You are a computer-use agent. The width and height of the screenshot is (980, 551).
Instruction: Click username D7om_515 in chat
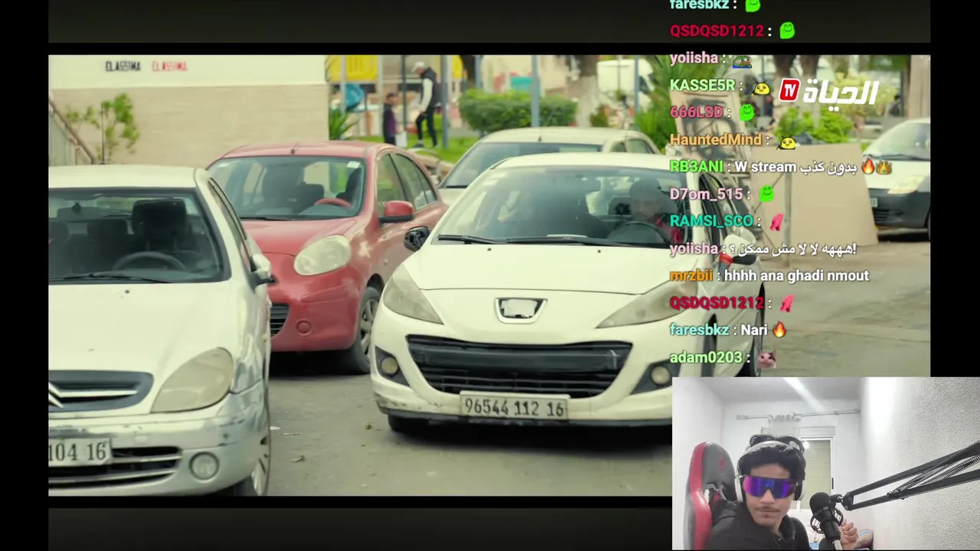coord(706,194)
